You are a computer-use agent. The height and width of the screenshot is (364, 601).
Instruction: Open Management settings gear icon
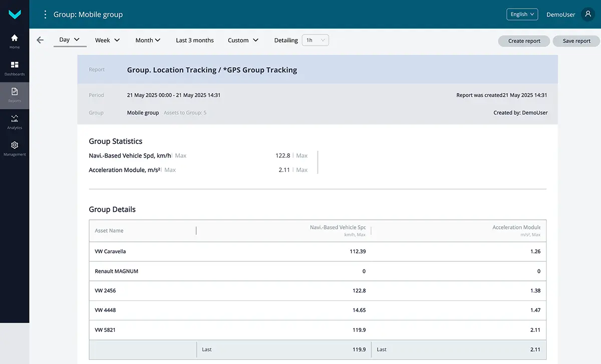tap(15, 148)
